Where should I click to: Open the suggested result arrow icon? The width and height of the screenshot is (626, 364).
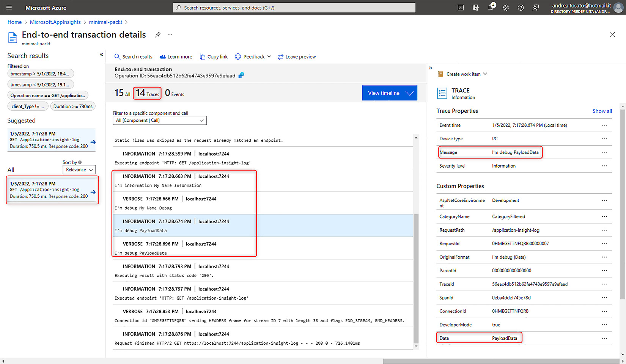[x=93, y=142]
